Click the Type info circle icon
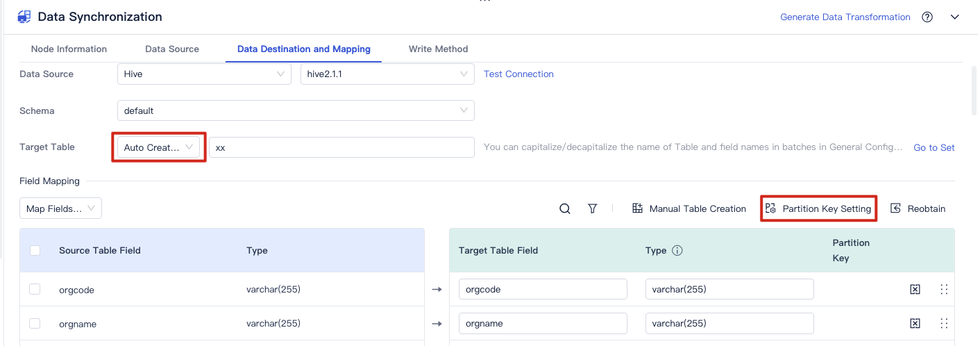Viewport: 980px width, 346px height. pos(677,251)
